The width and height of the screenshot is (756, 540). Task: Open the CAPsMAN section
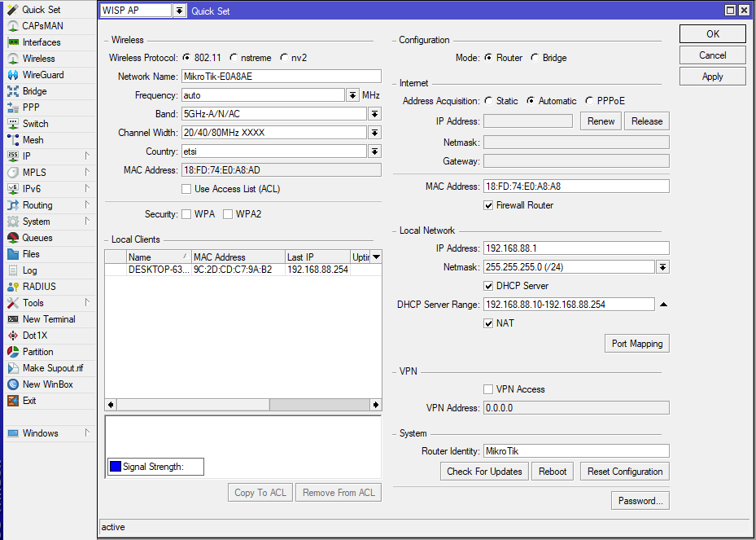(37, 25)
